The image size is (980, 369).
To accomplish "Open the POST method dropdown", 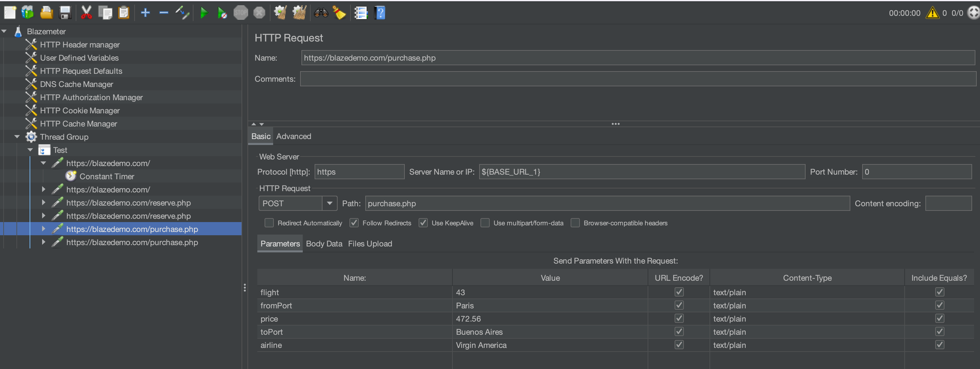I will (x=329, y=203).
